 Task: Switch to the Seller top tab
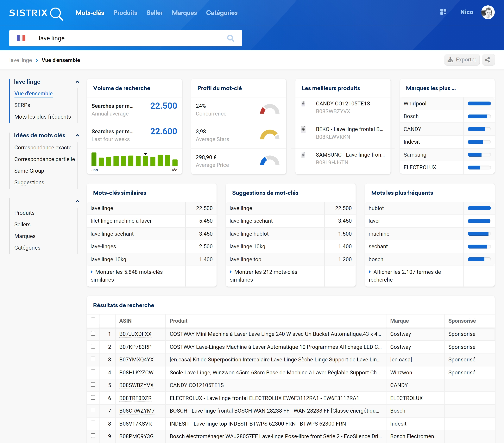155,13
